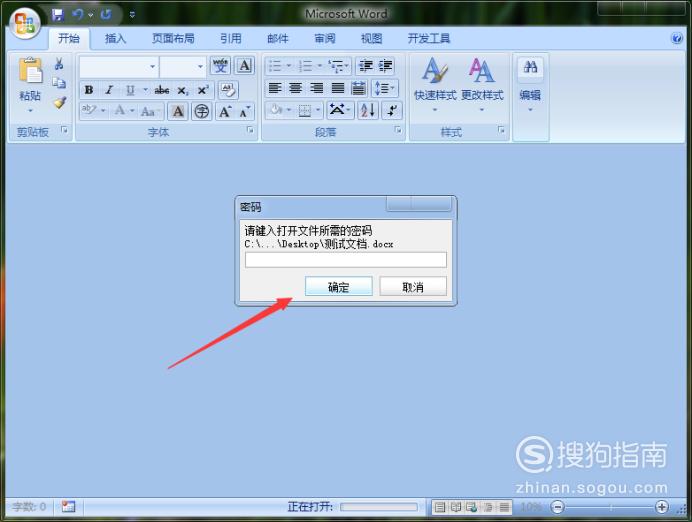The height and width of the screenshot is (522, 692).
Task: Open the 开始 ribbon tab
Action: tap(69, 39)
